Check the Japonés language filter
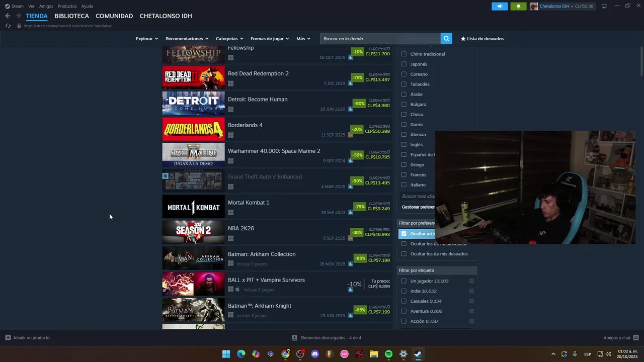 404,64
